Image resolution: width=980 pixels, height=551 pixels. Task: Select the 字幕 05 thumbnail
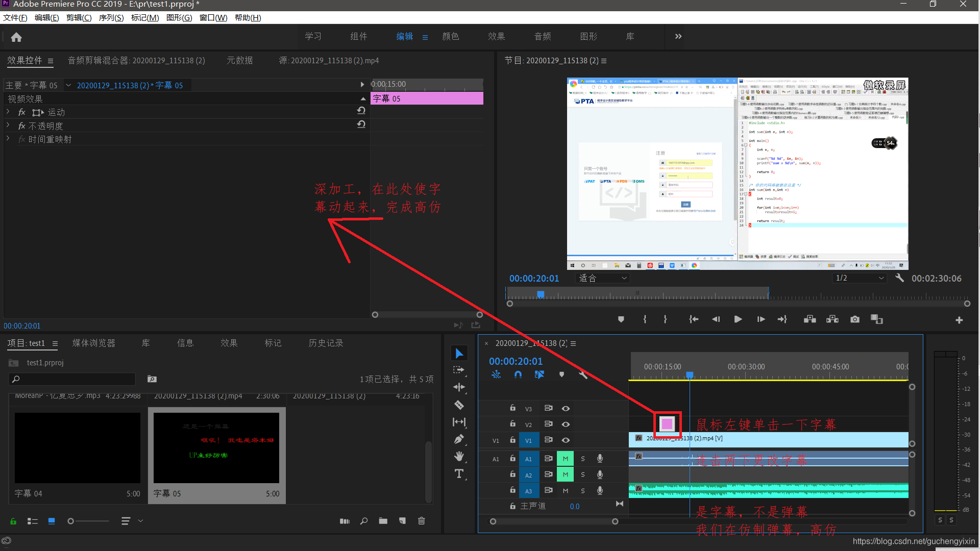[x=216, y=448]
